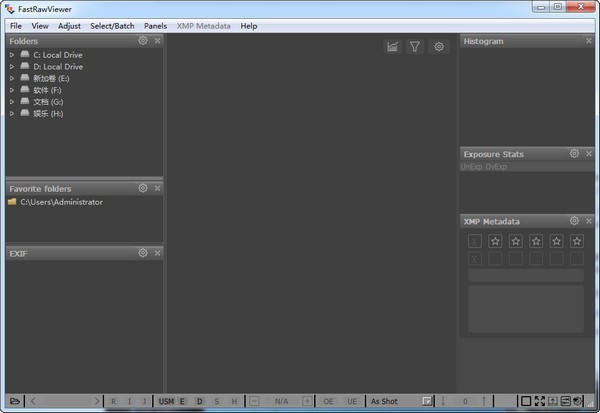Click the XMP Metadata title text field
The width and height of the screenshot is (600, 413).
coord(525,275)
